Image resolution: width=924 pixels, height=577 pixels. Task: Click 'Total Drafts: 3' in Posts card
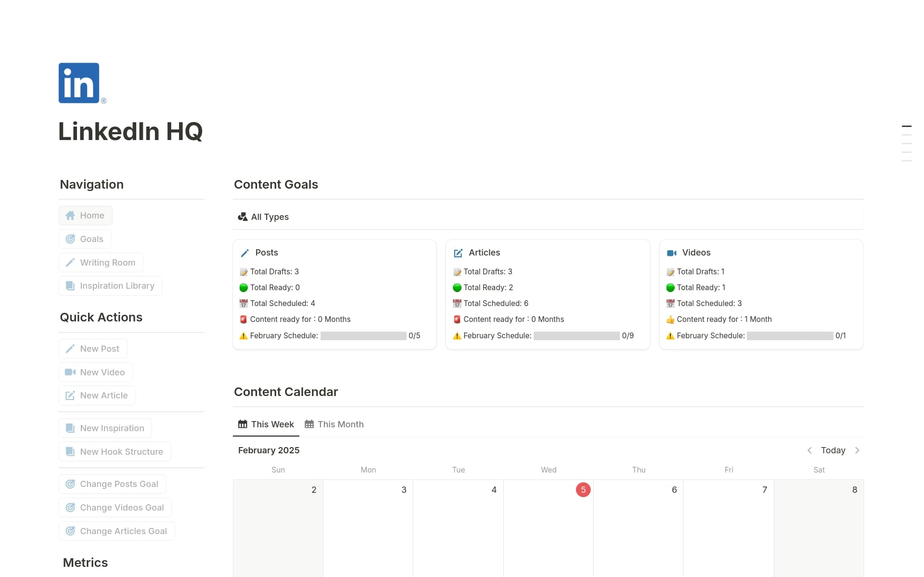click(x=274, y=272)
